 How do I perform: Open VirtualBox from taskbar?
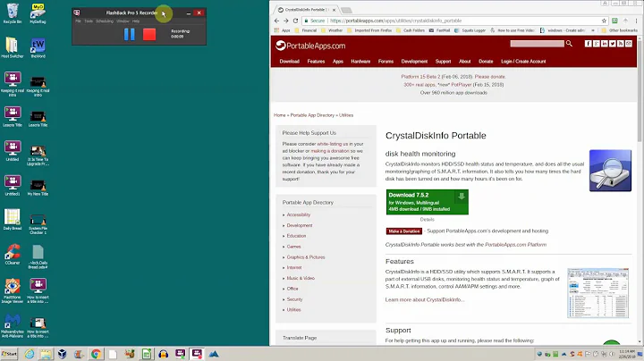tap(62, 354)
